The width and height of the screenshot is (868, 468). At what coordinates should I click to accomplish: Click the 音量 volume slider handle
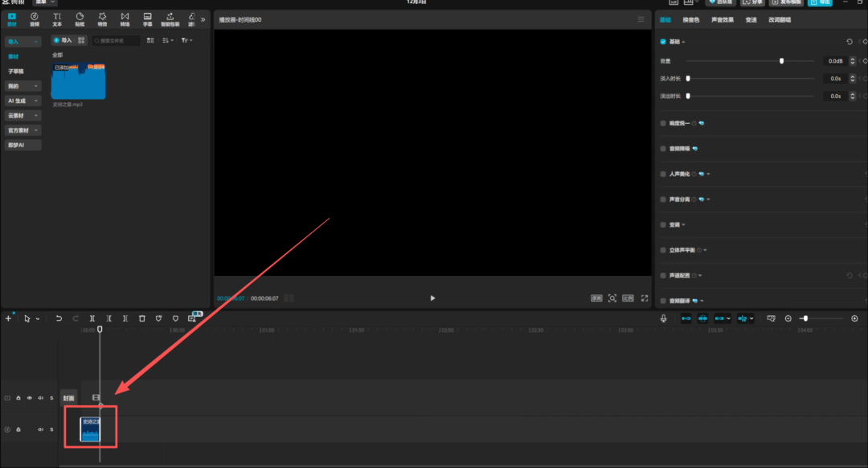[x=781, y=61]
